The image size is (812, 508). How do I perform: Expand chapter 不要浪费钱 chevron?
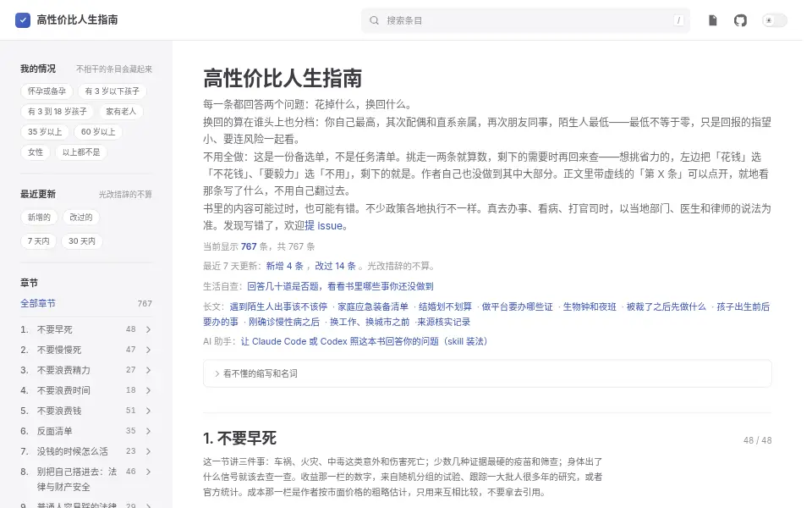149,411
